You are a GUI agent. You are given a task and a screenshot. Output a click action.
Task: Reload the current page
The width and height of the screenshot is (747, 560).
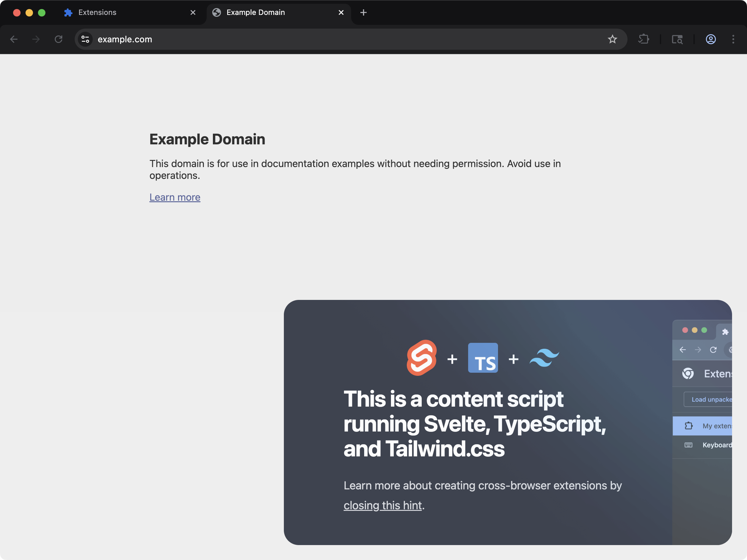click(x=58, y=39)
